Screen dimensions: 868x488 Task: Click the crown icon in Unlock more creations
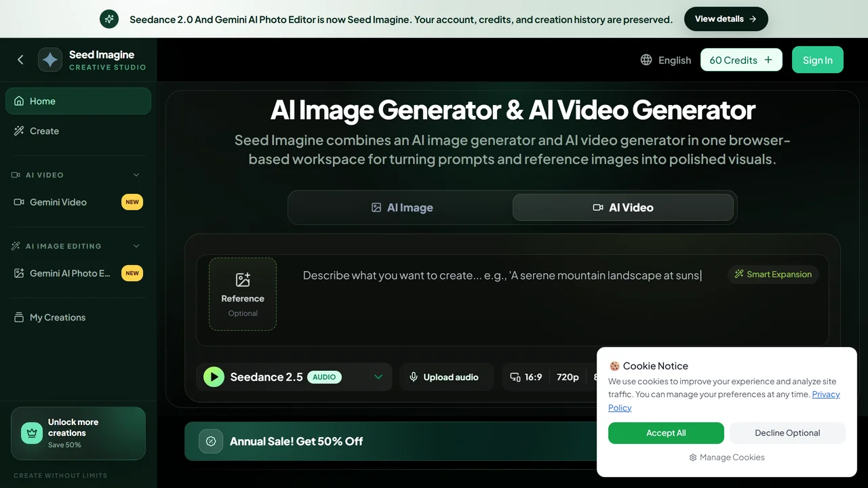point(32,433)
